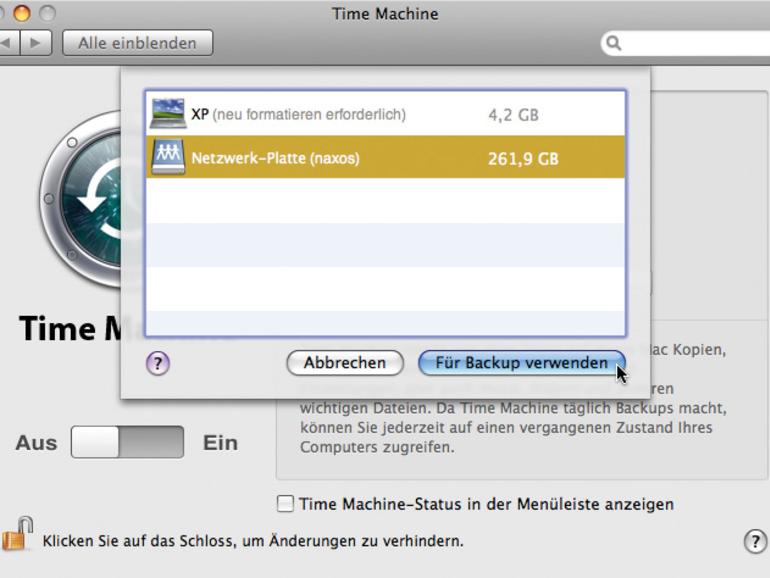Enable Time Machine-Status in der Menüleiste anzeigen
Screen dimensions: 770x578
[x=285, y=504]
